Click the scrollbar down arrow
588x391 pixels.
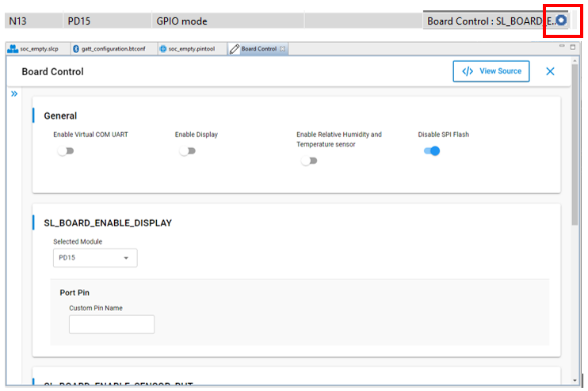pyautogui.click(x=575, y=381)
